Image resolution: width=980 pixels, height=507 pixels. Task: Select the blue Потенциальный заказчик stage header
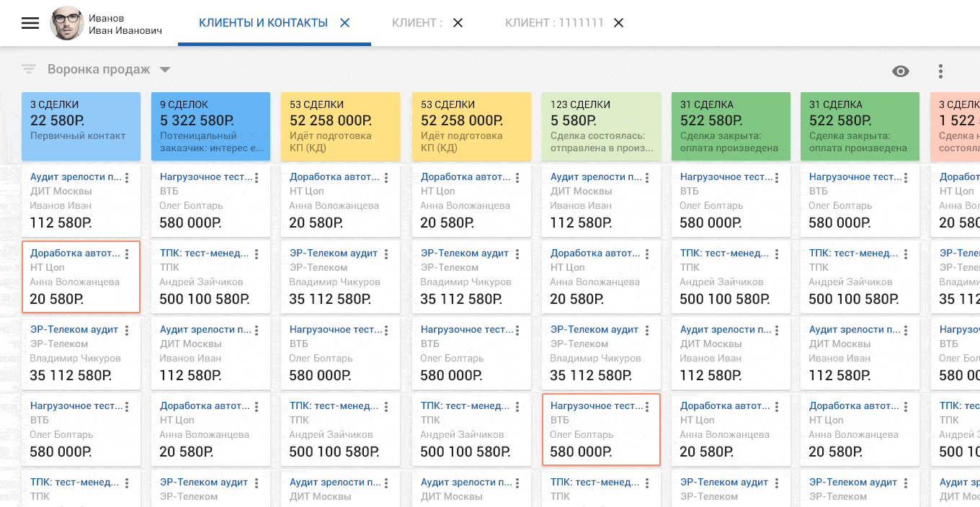pyautogui.click(x=210, y=126)
